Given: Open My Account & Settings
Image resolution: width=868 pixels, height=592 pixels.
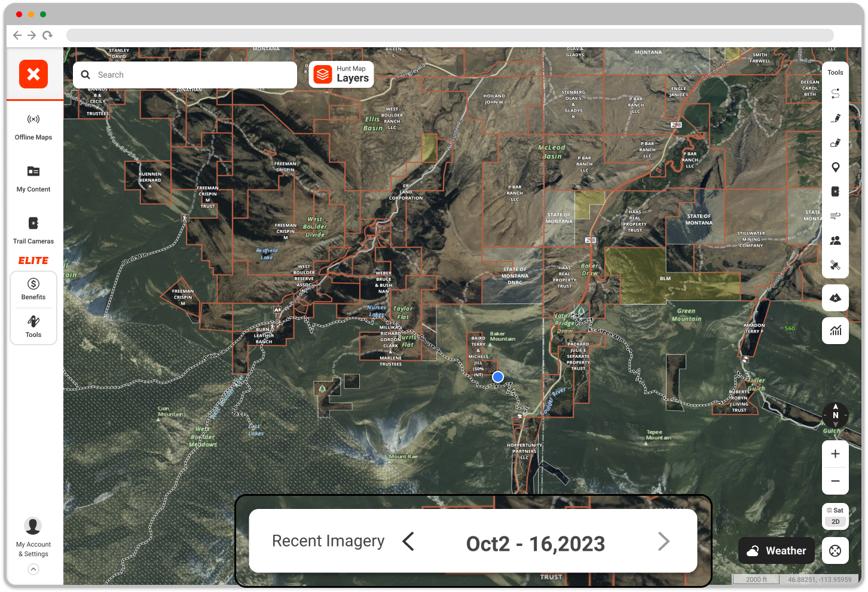Looking at the screenshot, I should tap(33, 537).
